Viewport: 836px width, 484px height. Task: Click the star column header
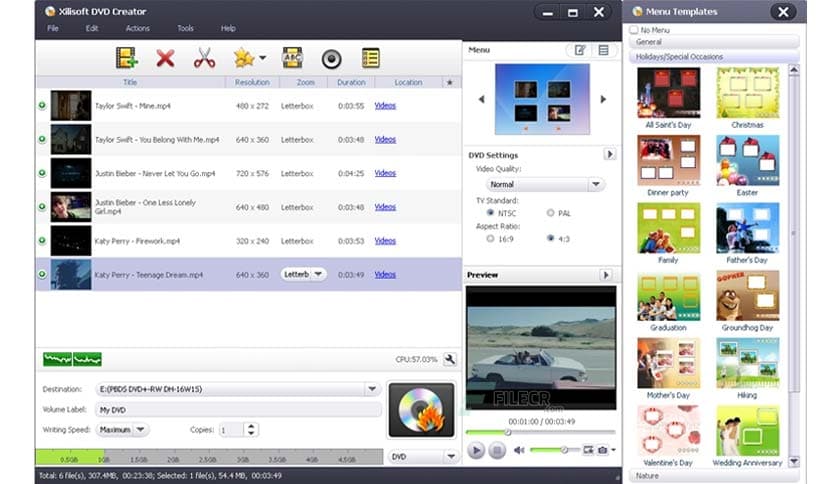click(x=449, y=82)
